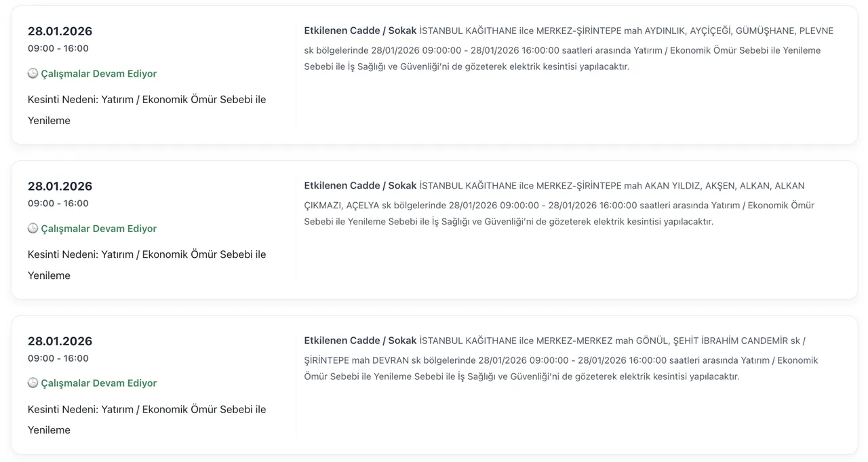The height and width of the screenshot is (462, 868).
Task: Click the 28.01.2026 date heading in the top card
Action: (60, 31)
